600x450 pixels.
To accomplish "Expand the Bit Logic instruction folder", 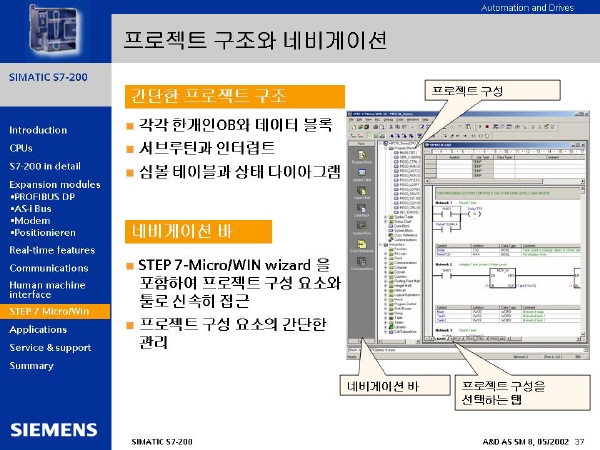I will pyautogui.click(x=385, y=254).
